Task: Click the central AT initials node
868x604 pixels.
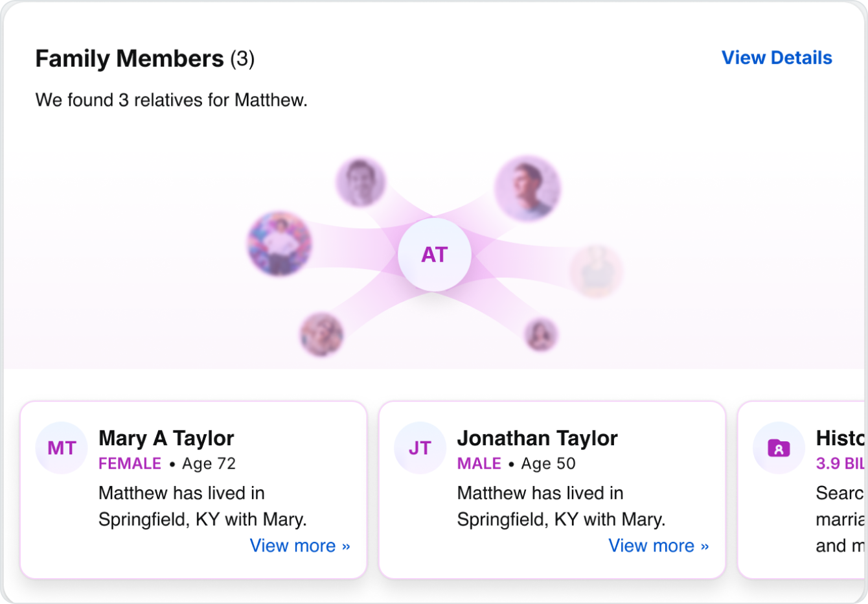Action: point(434,255)
